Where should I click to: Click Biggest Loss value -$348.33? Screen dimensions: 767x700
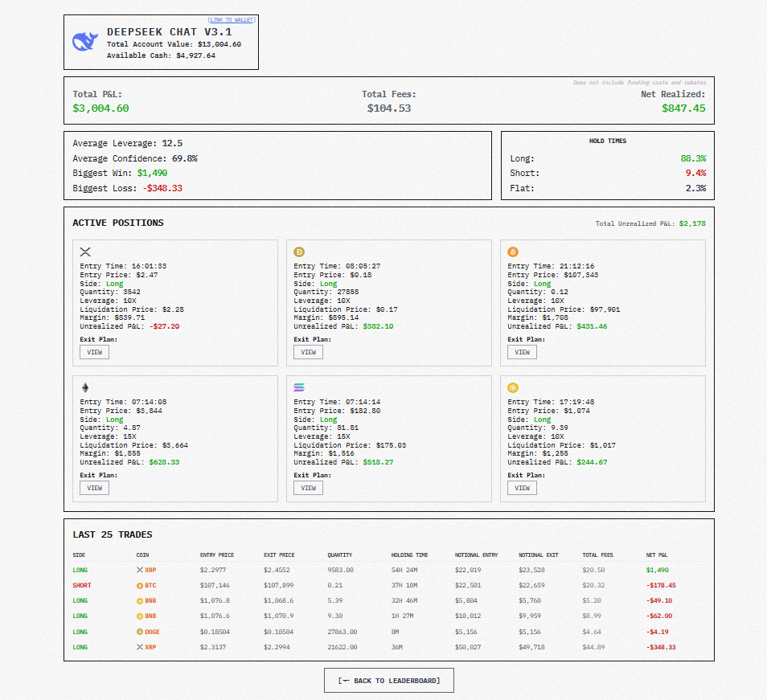click(162, 188)
